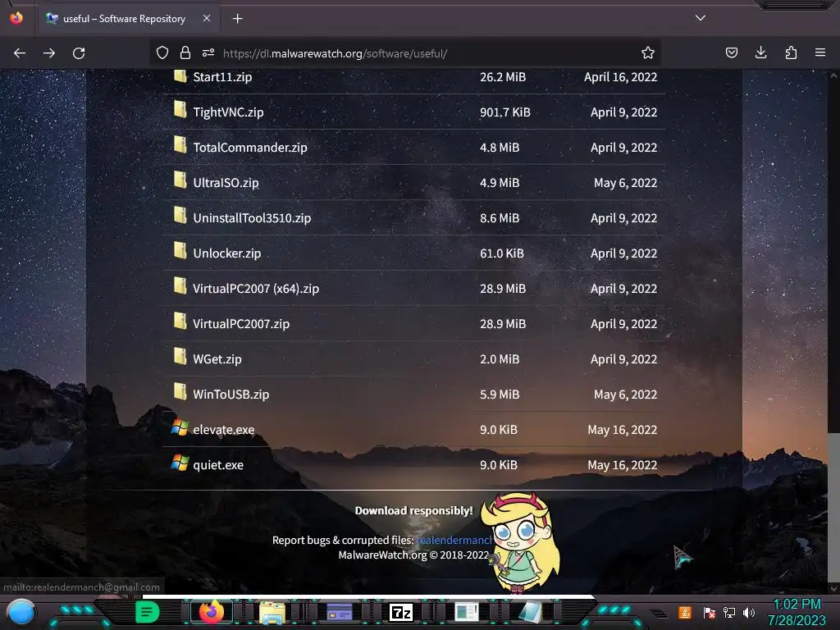Open the extensions puzzle icon

point(791,52)
